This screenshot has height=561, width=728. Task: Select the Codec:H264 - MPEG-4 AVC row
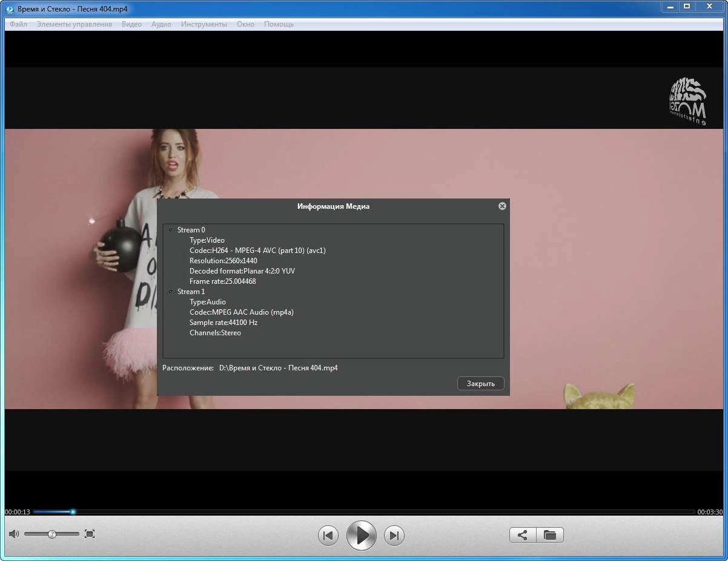(257, 251)
